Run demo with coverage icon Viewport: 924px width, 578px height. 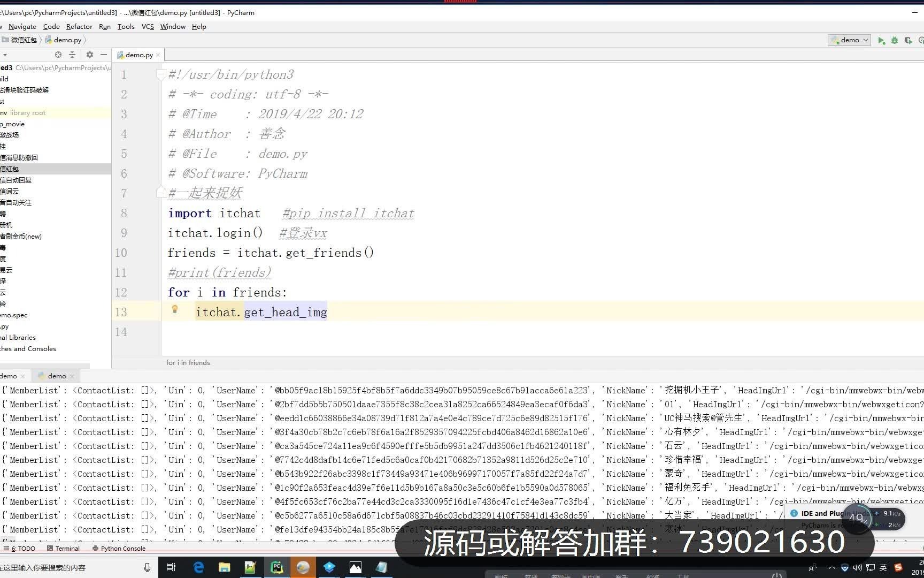point(909,40)
